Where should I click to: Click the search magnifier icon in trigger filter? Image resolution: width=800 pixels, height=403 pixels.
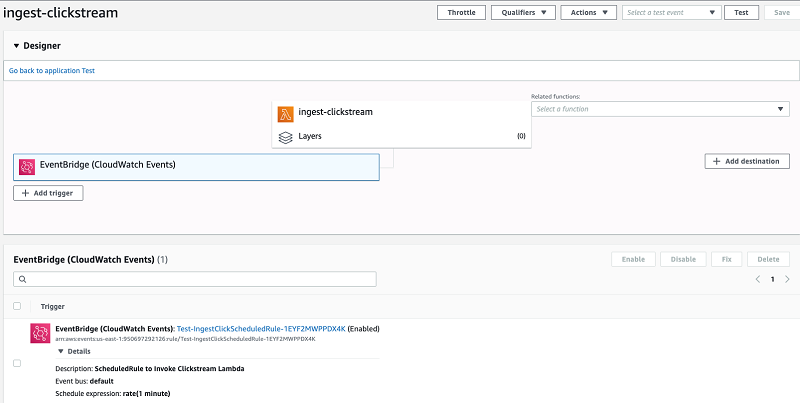[x=22, y=279]
